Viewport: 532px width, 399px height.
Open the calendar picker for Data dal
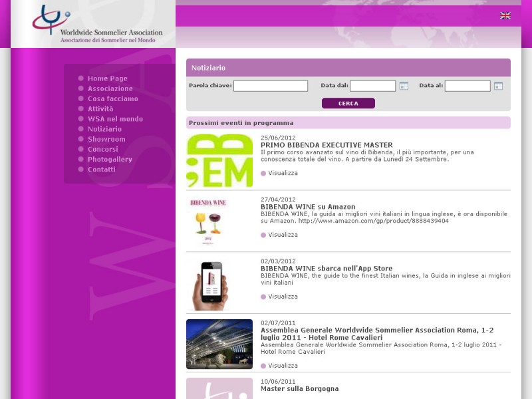tap(404, 86)
